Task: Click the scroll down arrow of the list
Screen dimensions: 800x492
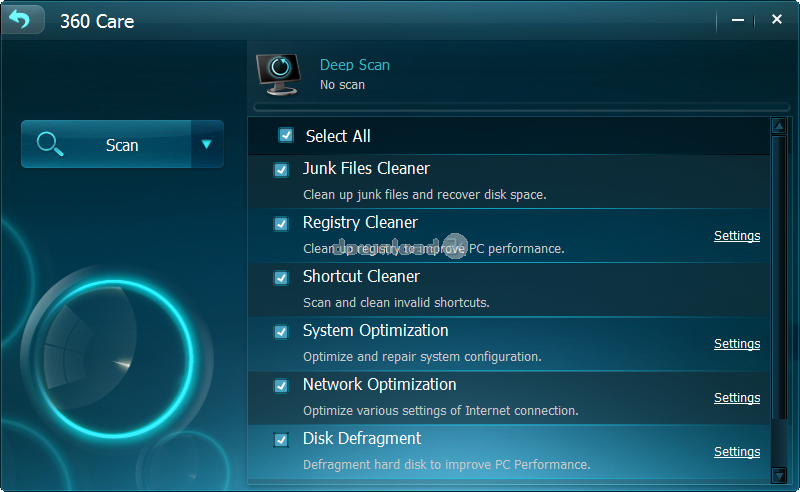Action: pyautogui.click(x=779, y=476)
